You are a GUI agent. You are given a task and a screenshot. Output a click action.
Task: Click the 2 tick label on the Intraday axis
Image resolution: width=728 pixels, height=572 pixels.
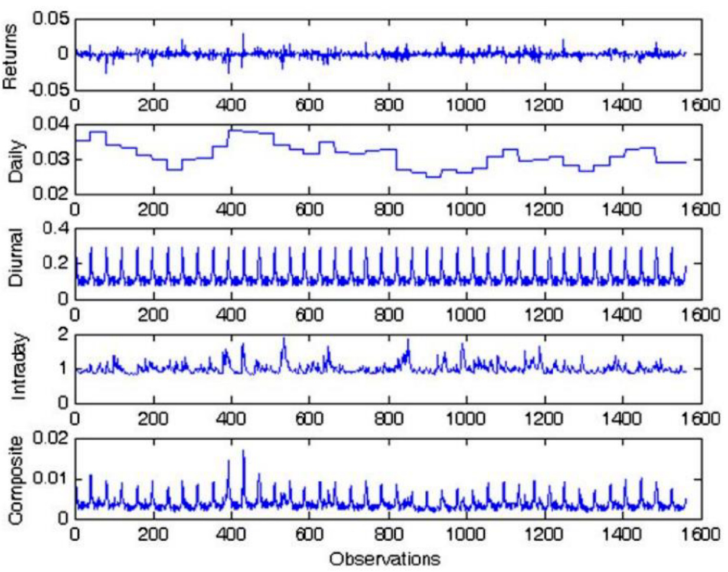[x=63, y=335]
